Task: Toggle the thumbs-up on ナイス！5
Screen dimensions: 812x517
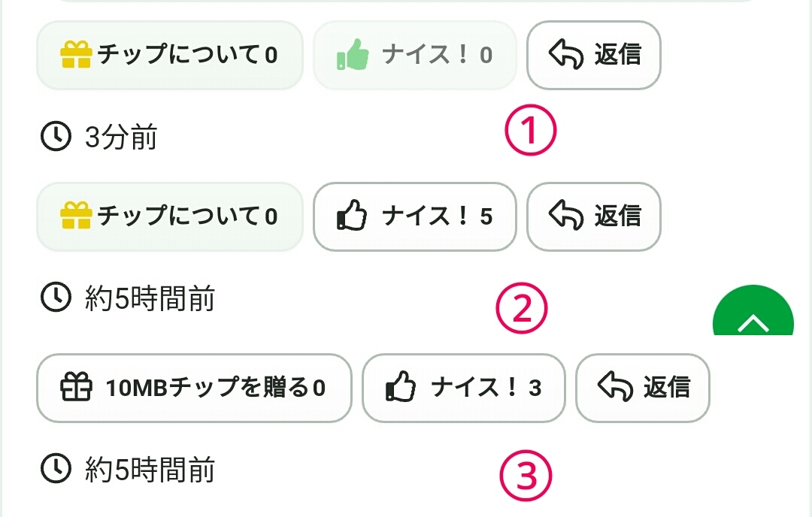Action: click(x=351, y=216)
